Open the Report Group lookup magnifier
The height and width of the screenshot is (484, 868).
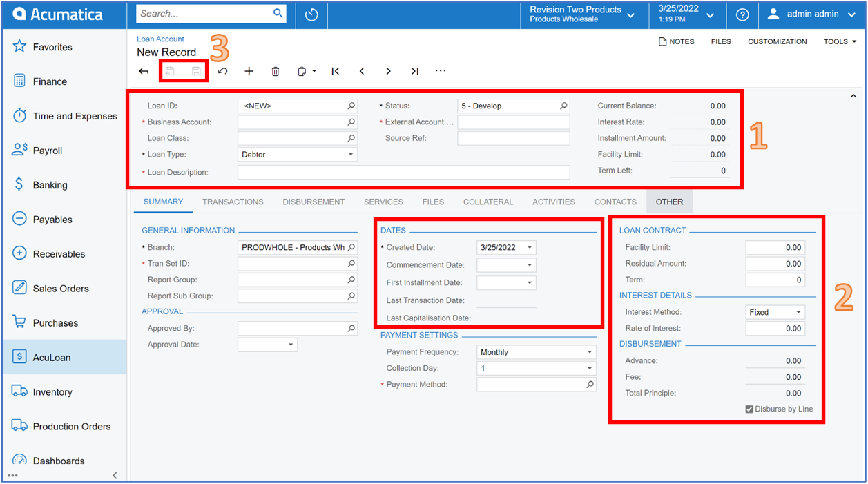pos(351,280)
